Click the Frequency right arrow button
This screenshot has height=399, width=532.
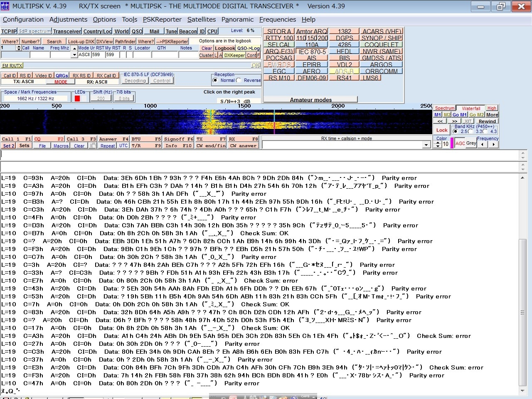[493, 145]
